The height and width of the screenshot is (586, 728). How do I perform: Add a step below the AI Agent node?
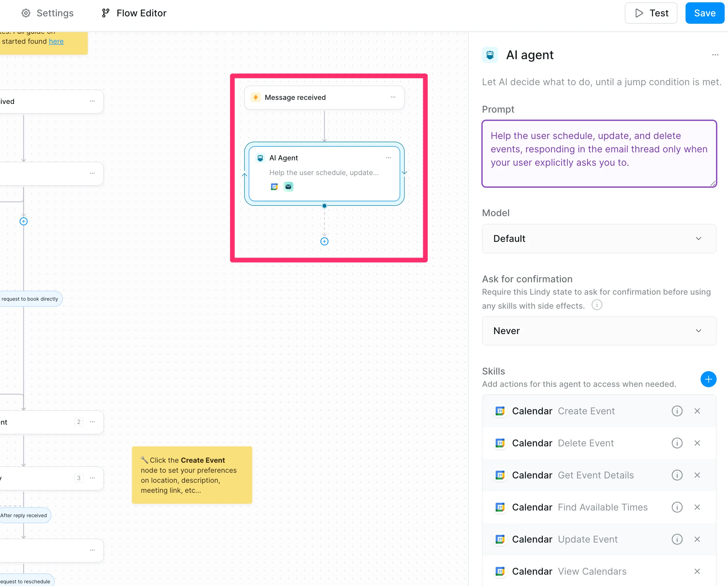[324, 241]
